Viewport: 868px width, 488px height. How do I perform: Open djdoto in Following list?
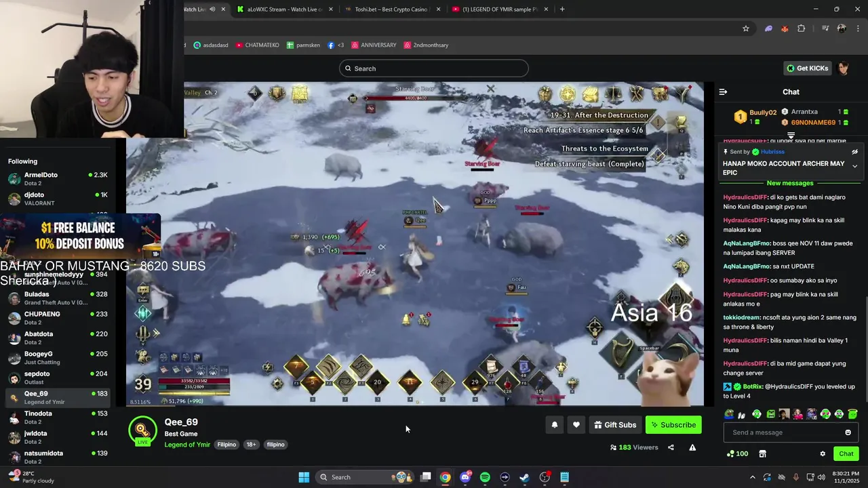58,199
